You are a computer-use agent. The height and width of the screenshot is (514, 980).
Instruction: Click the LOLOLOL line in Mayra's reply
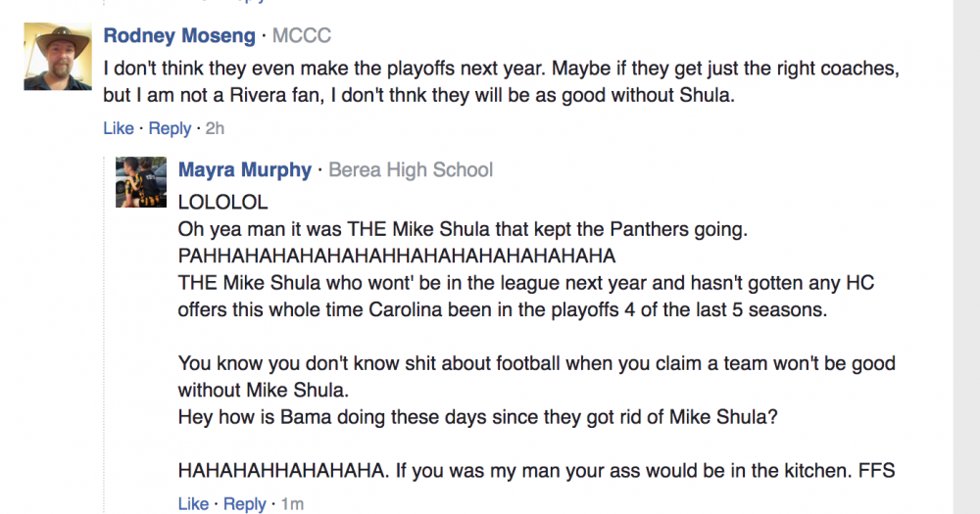(x=222, y=202)
